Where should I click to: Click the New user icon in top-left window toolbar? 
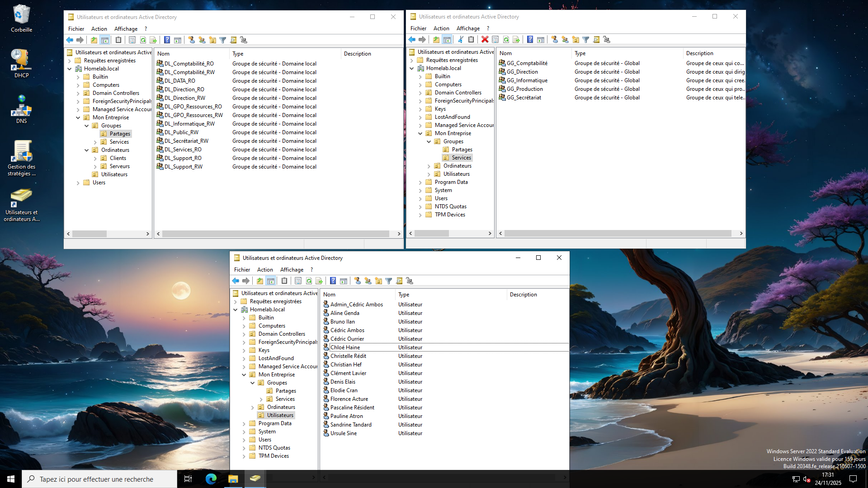[192, 40]
